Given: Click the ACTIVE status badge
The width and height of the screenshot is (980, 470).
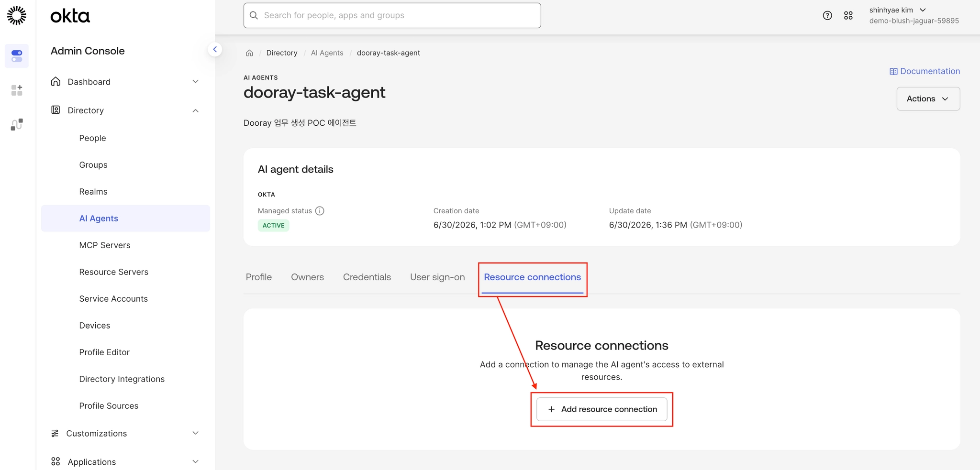Looking at the screenshot, I should pos(273,225).
